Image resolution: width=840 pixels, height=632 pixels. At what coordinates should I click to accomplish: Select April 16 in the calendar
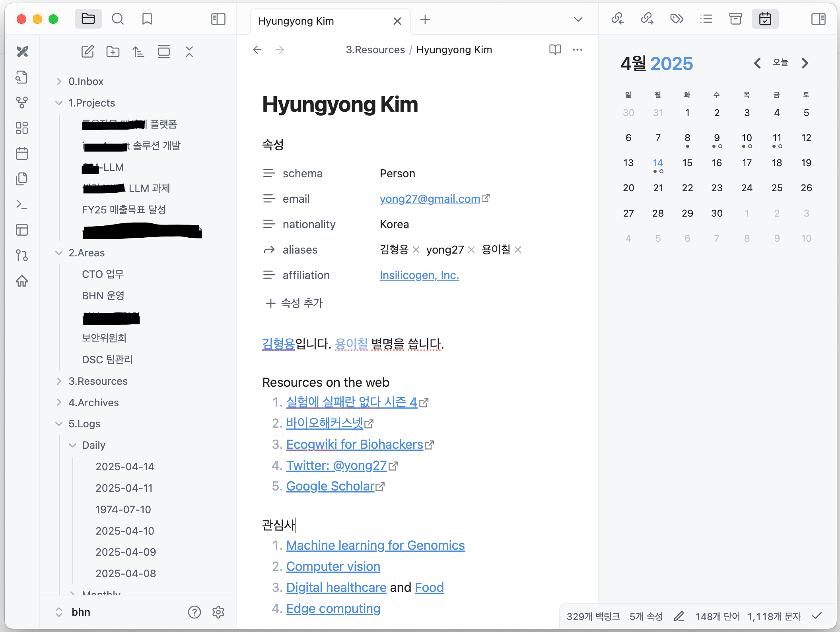(x=717, y=163)
